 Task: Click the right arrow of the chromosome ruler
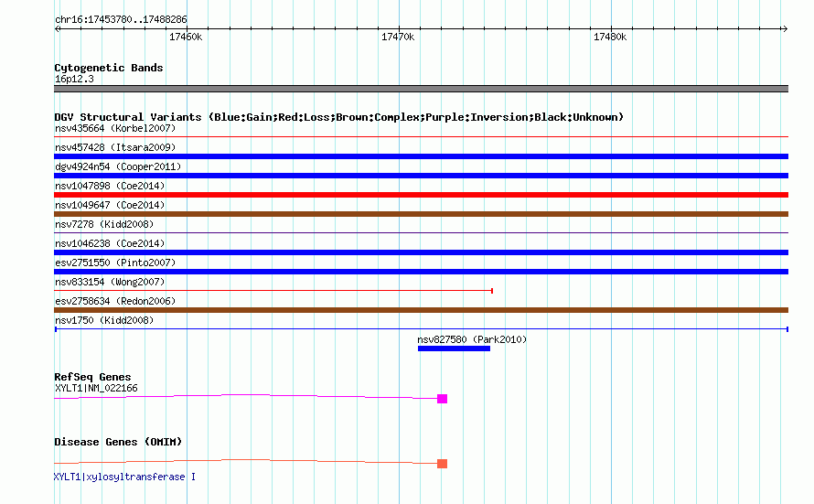785,29
